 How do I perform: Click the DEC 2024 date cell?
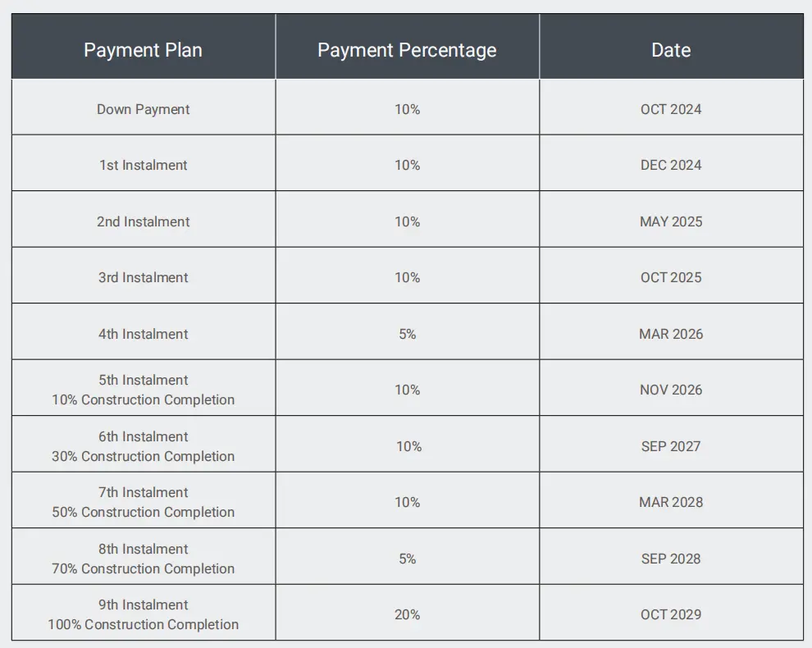tap(672, 163)
